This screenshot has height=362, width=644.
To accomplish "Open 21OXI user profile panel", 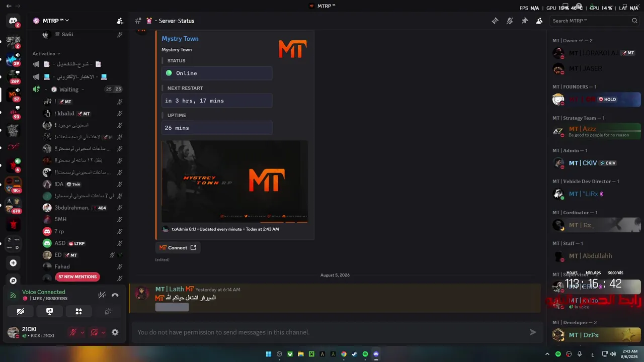I will click(x=36, y=332).
